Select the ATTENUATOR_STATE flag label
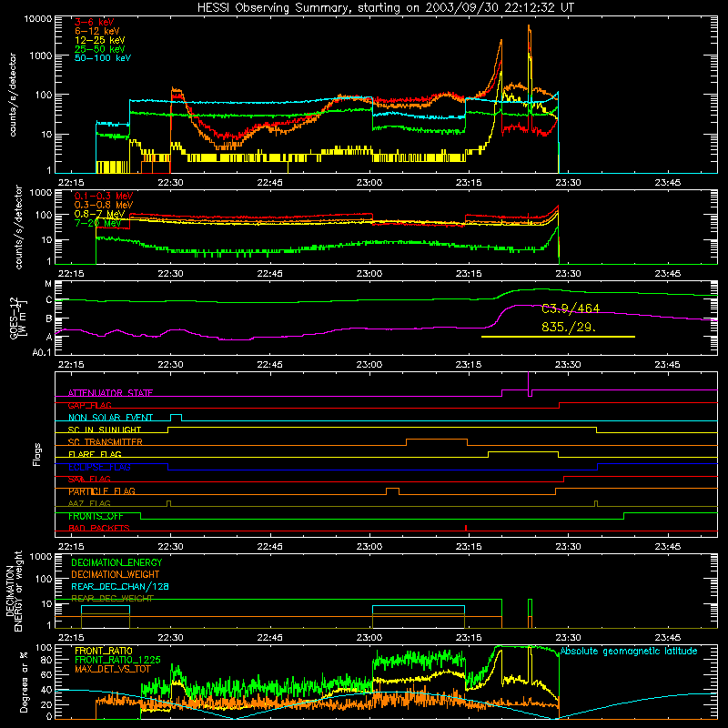 coord(110,393)
